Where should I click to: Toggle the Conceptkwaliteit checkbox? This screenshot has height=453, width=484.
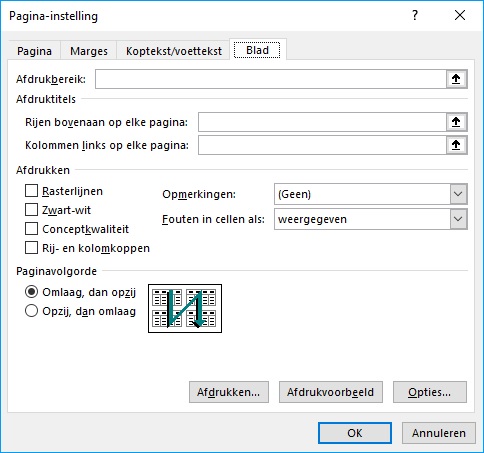coord(31,229)
